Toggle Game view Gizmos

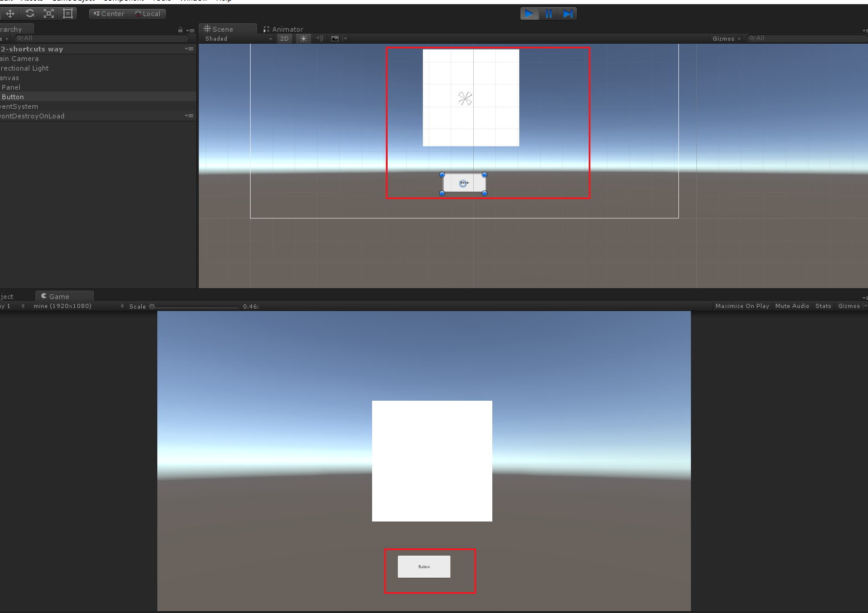[849, 306]
